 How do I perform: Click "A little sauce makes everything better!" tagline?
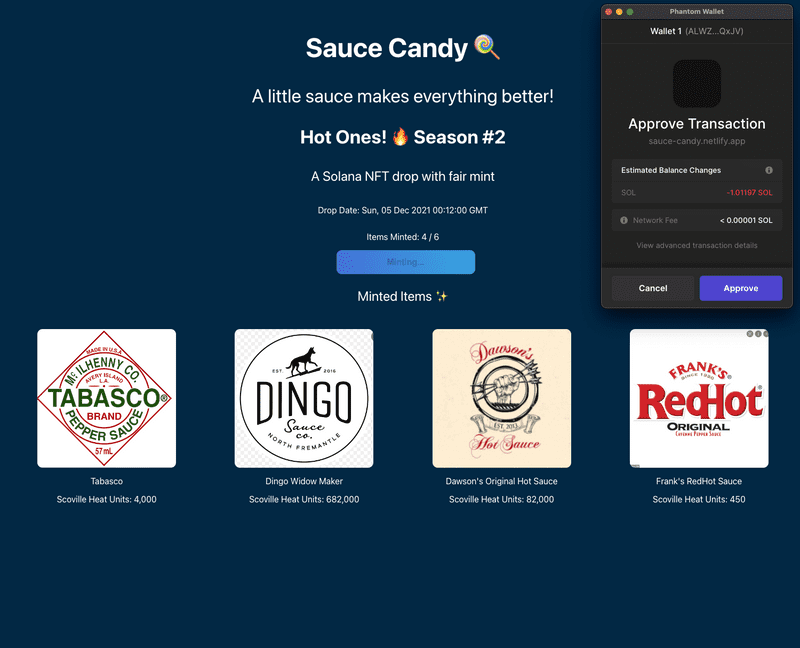pos(403,96)
